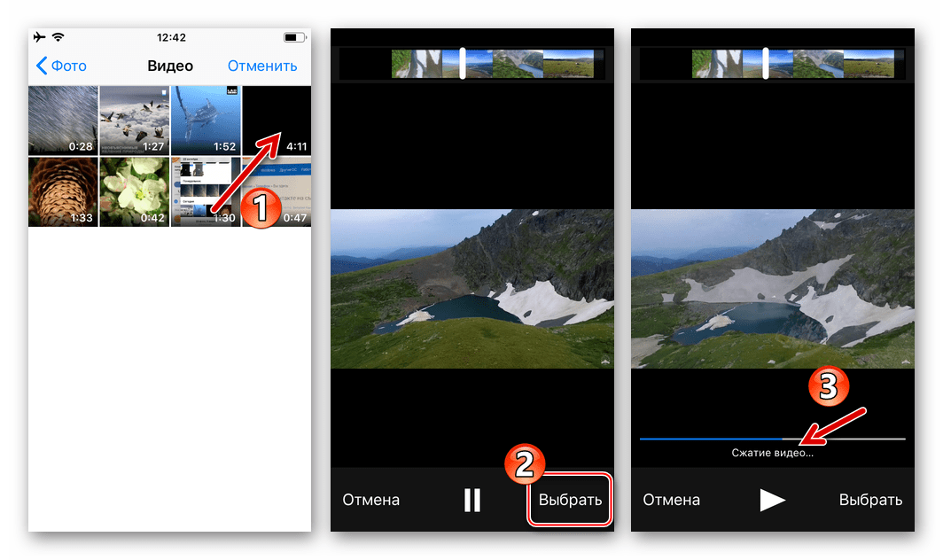Tap the Сжатие видео... label
This screenshot has width=943, height=560.
(x=772, y=453)
